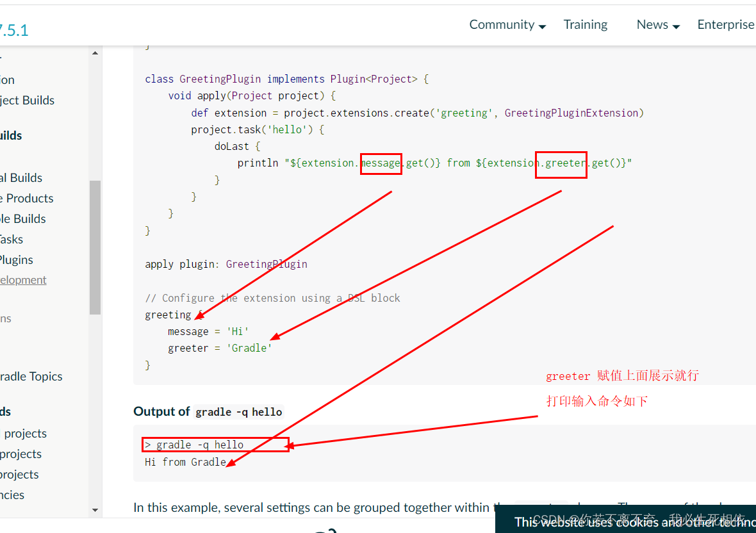Click the 7.5.1 version link
The image size is (756, 533).
14,31
